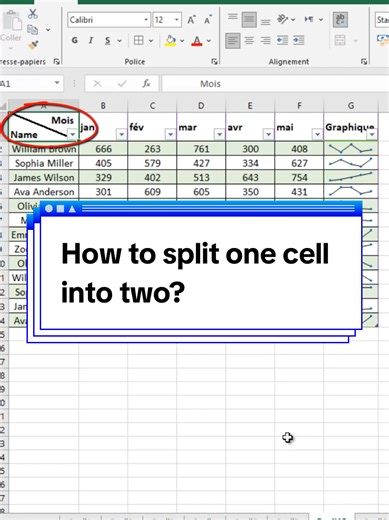The width and height of the screenshot is (389, 520).
Task: Open underline style dropdown arrow
Action: 119,41
